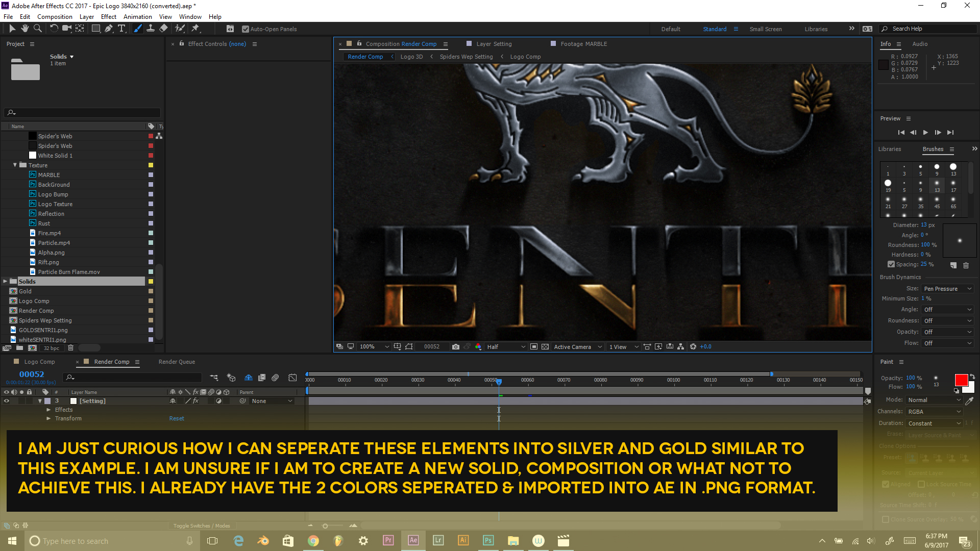The width and height of the screenshot is (980, 551).
Task: Toggle lock on Effect Controls panel
Action: pos(182,43)
